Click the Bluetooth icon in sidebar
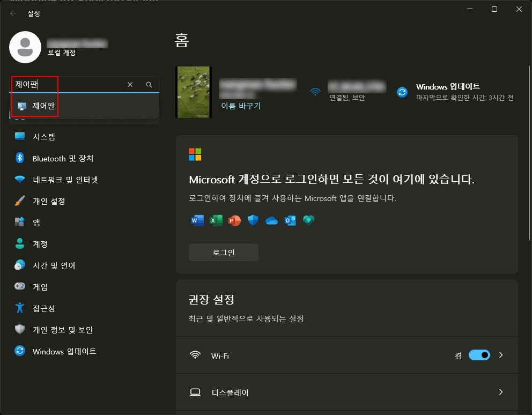The image size is (532, 415). click(x=20, y=158)
